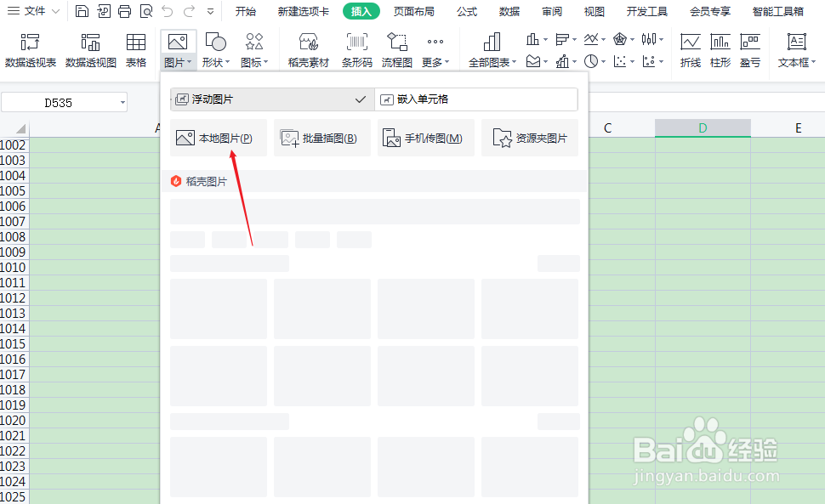
Task: Expand the 文件 file menu
Action: (34, 11)
